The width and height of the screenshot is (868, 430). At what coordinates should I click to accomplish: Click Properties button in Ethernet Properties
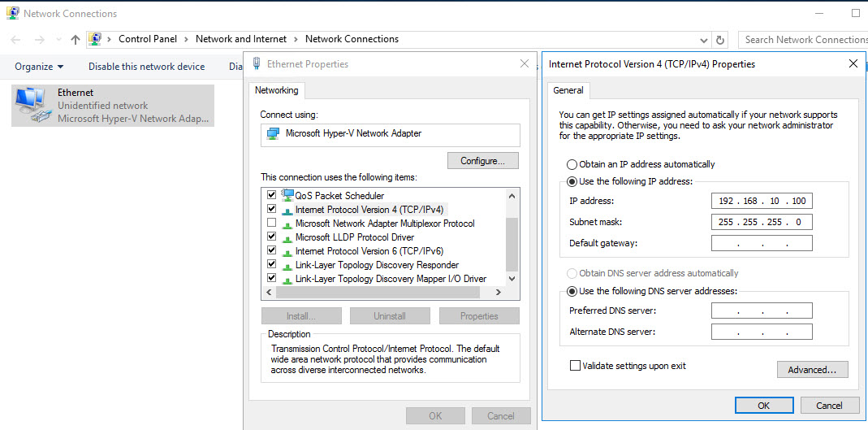point(479,316)
